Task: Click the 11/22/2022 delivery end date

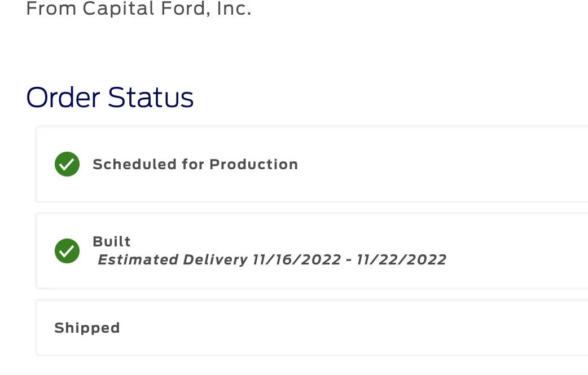Action: (x=401, y=260)
